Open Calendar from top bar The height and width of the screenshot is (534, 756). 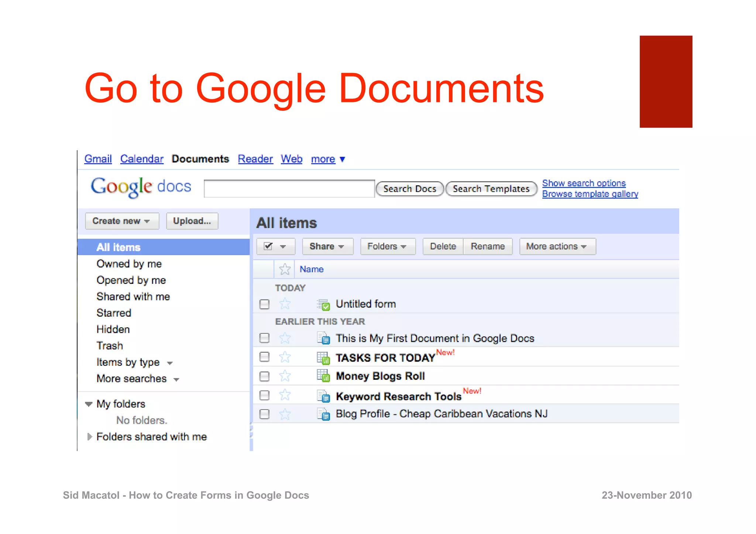coord(142,159)
